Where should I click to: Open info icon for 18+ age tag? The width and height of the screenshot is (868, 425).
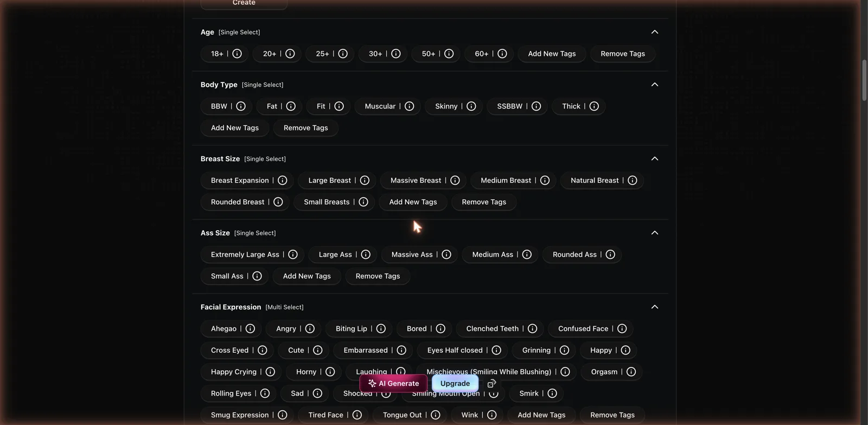[237, 54]
